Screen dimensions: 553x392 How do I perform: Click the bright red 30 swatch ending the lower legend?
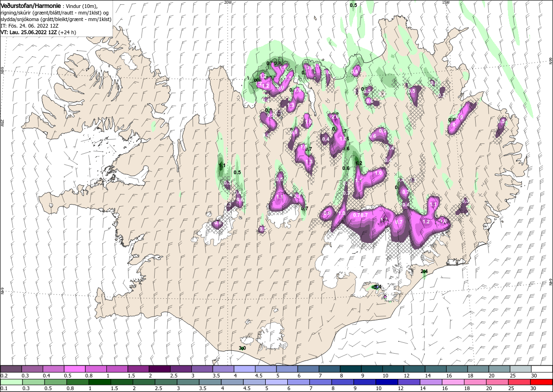541,382
